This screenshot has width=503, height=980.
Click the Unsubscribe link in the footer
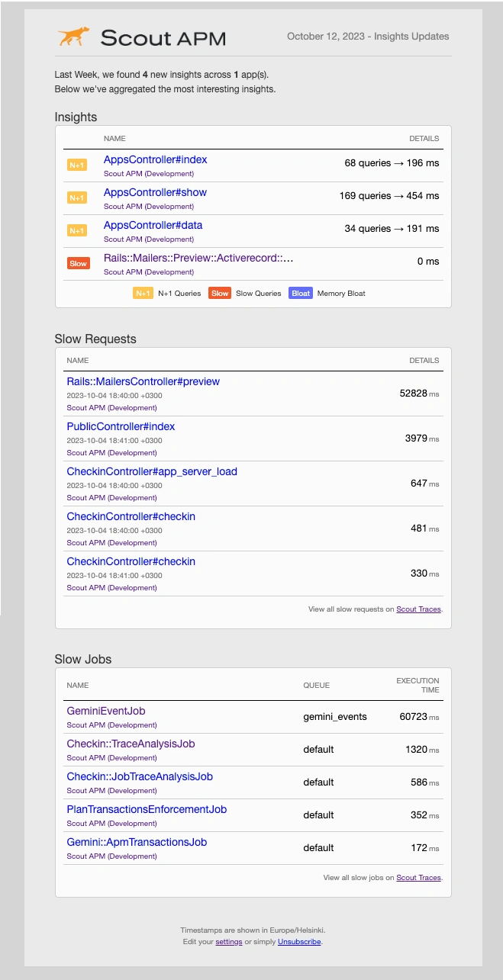pyautogui.click(x=299, y=942)
